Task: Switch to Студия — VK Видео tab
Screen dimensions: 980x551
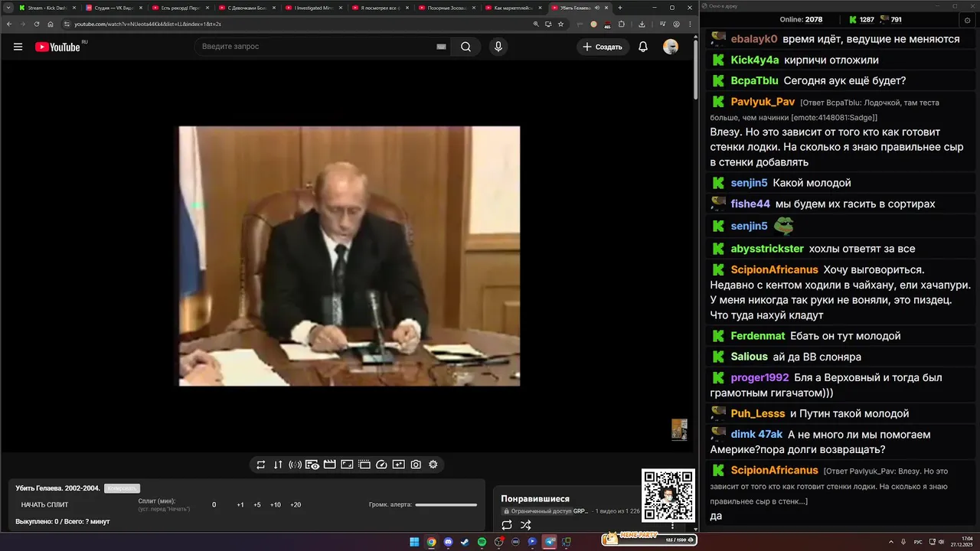Action: [x=113, y=8]
